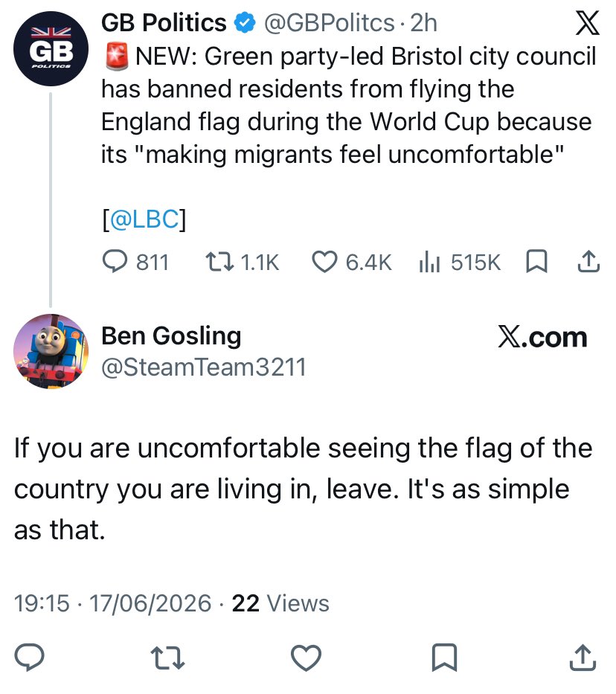Like Ben Gosling's tweet
Image resolution: width=616 pixels, height=694 pixels.
coord(306,658)
